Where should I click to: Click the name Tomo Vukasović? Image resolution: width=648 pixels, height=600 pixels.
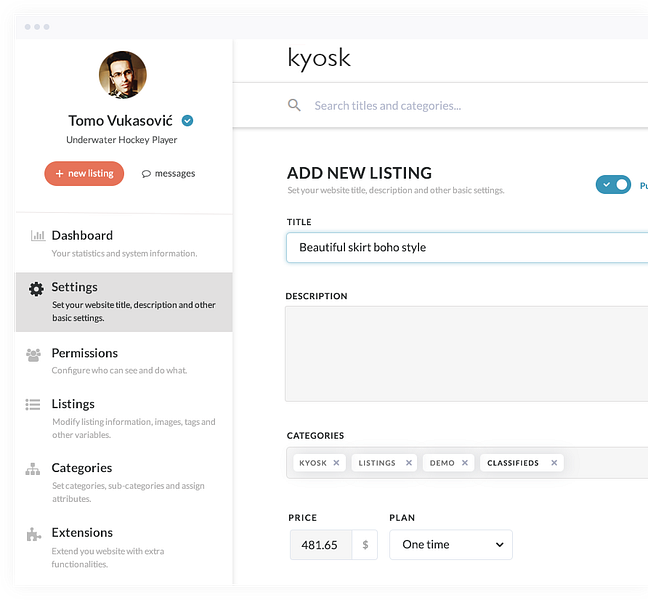(x=120, y=121)
